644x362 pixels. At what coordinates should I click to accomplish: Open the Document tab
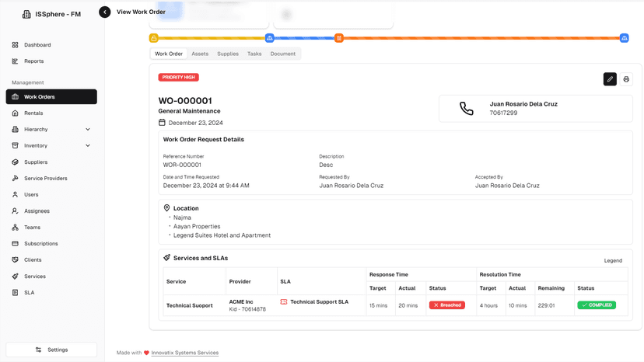(x=282, y=54)
